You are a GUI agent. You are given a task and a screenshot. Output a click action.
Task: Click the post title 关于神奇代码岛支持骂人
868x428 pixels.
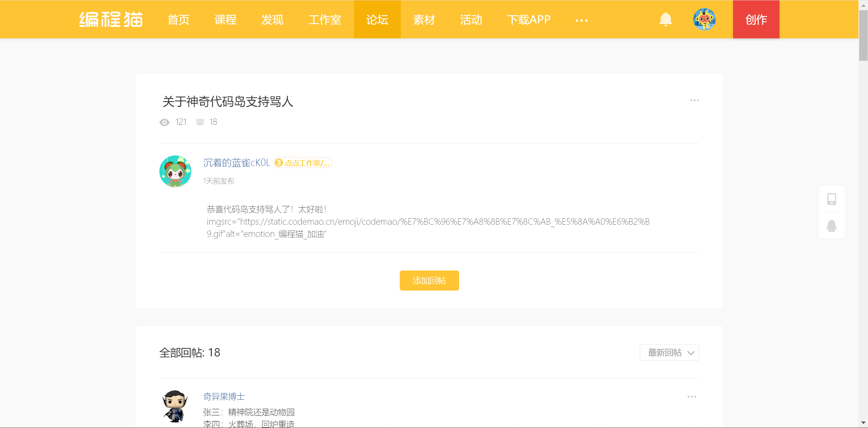tap(228, 101)
